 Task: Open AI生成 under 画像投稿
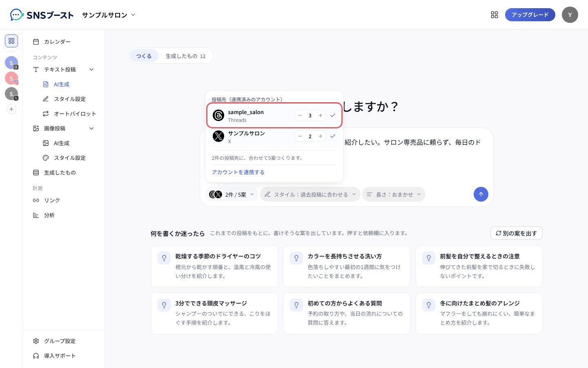pyautogui.click(x=69, y=143)
